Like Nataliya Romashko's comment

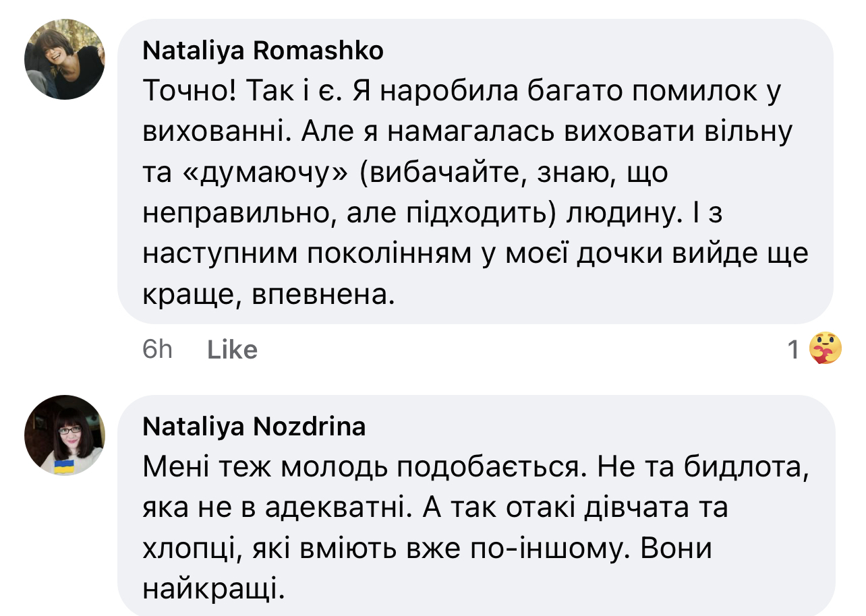(x=233, y=350)
